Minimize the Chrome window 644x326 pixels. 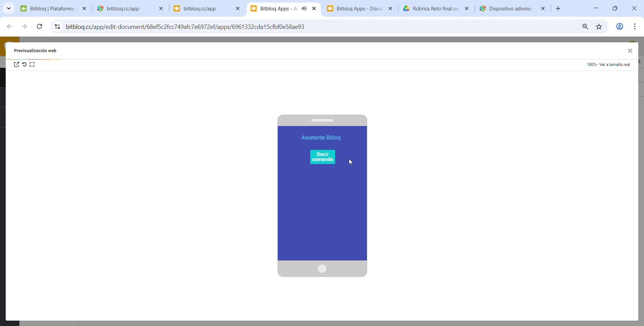[596, 8]
